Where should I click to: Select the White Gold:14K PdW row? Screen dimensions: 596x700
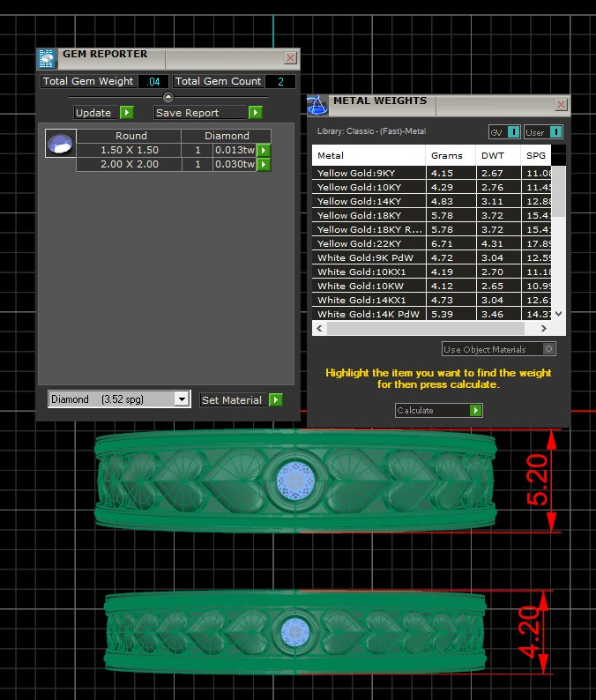pyautogui.click(x=432, y=314)
